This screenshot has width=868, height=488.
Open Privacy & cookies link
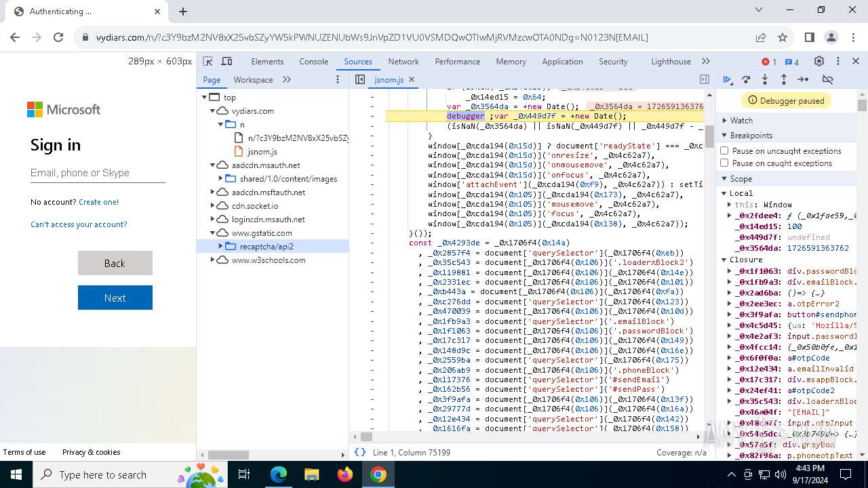[92, 452]
